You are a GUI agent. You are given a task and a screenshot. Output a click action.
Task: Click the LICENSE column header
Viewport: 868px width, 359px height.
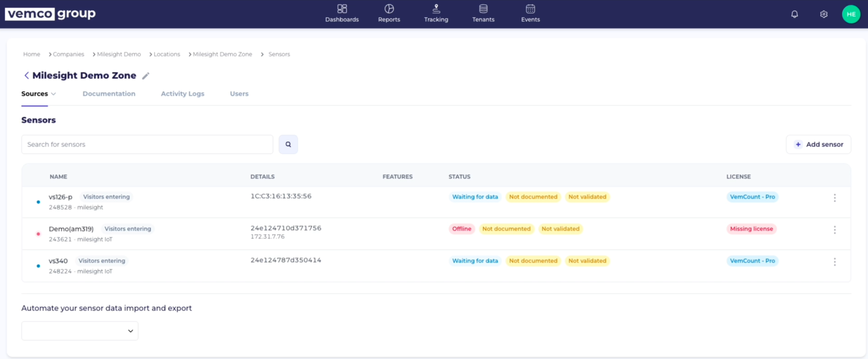point(739,177)
